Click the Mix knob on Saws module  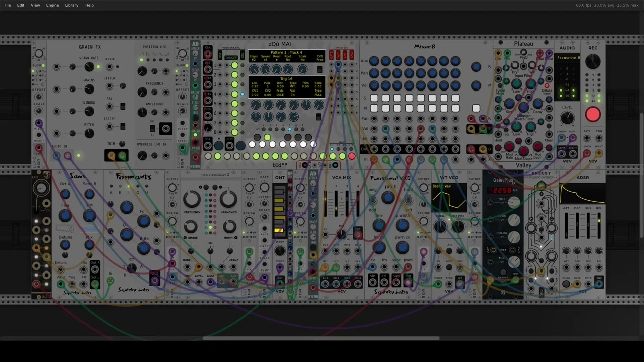(x=89, y=245)
